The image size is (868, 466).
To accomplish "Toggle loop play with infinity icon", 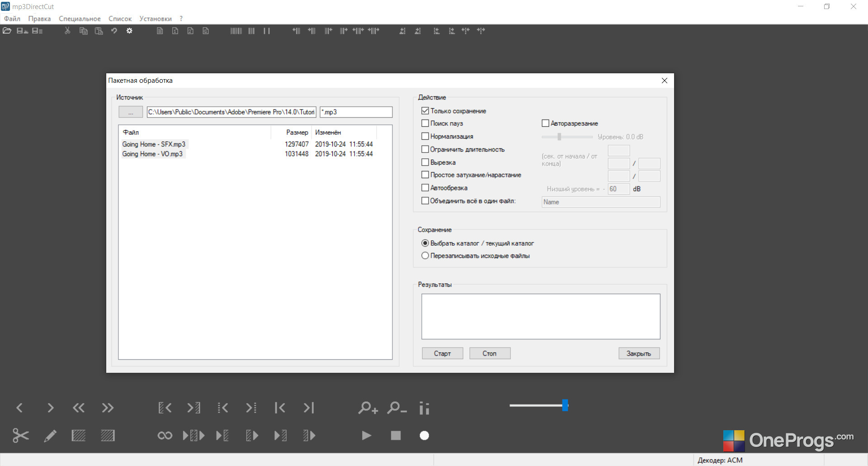I will pos(165,436).
